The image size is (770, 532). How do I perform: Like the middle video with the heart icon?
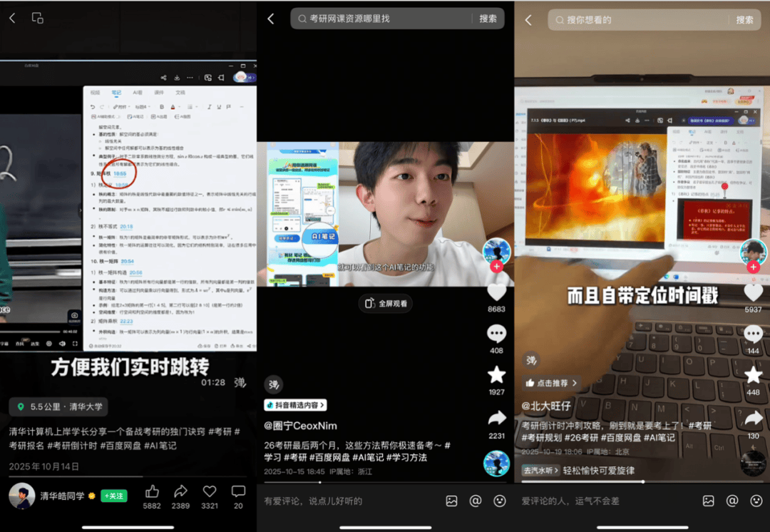tap(496, 292)
